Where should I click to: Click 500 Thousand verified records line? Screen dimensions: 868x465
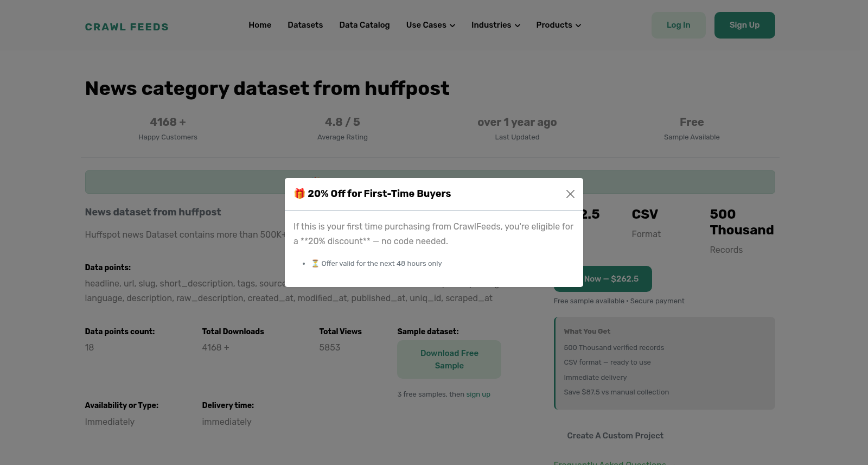click(614, 348)
